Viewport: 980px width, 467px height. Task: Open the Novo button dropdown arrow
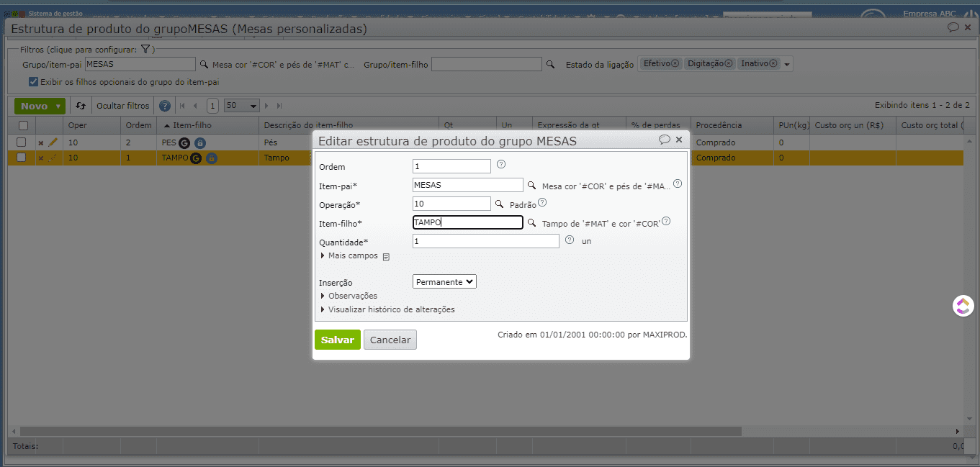pos(58,106)
